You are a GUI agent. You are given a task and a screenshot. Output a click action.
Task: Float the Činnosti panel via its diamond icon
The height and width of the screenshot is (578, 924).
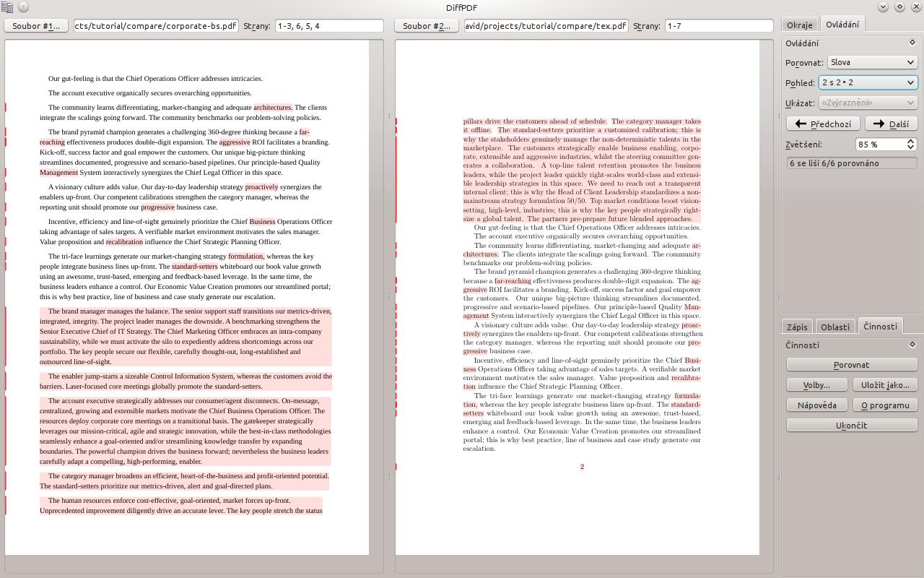click(912, 345)
